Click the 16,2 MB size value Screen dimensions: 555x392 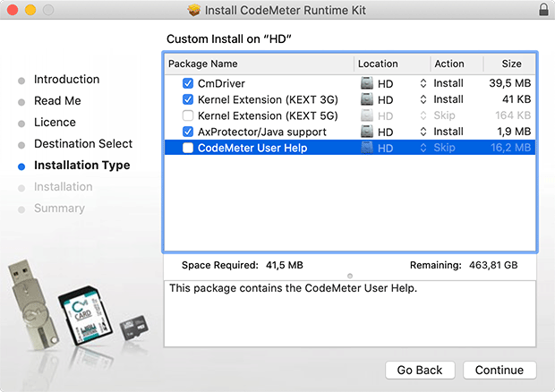click(x=511, y=148)
